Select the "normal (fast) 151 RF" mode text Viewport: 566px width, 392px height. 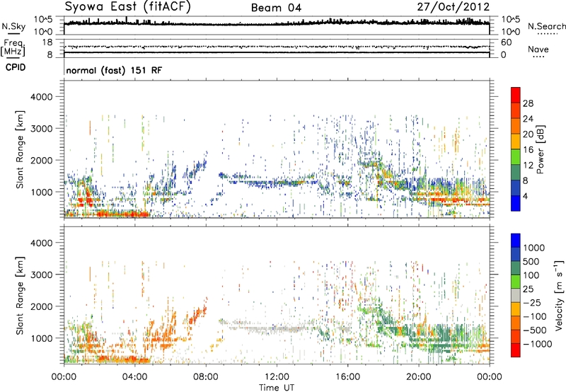point(114,70)
